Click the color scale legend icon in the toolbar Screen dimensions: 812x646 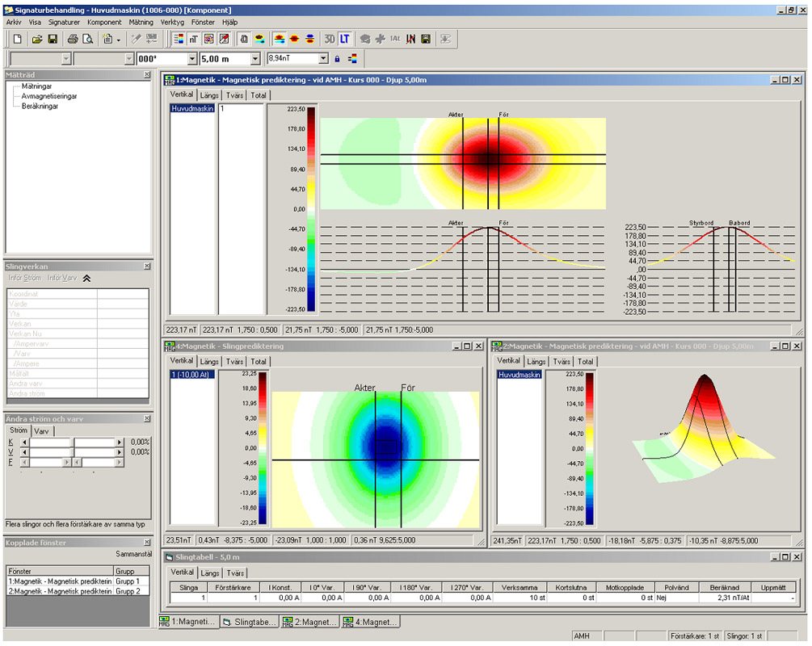point(179,39)
